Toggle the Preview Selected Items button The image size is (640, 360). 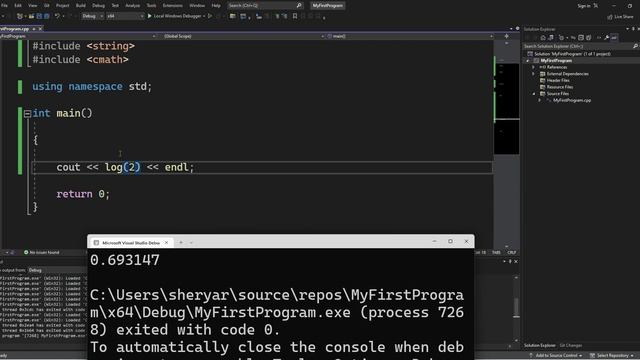pyautogui.click(x=614, y=38)
